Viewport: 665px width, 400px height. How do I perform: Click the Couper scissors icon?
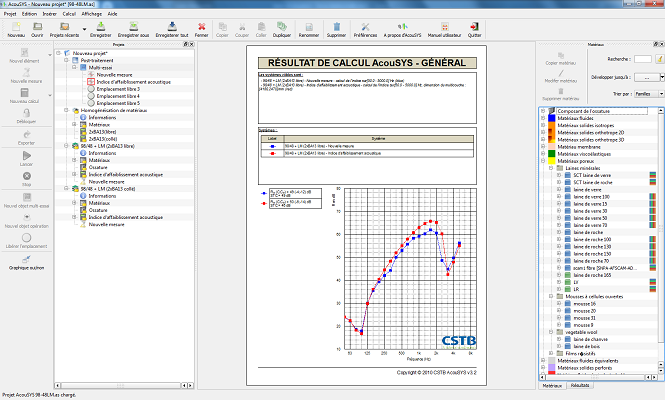tap(242, 27)
